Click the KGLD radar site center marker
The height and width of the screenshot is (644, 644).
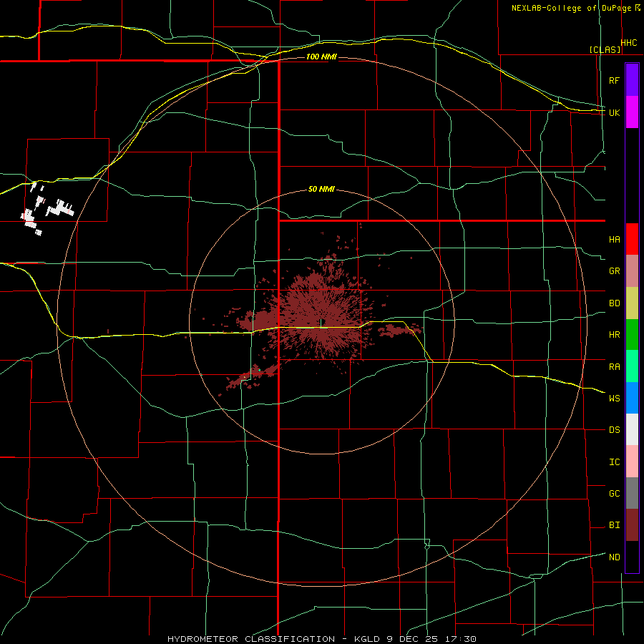[x=321, y=323]
